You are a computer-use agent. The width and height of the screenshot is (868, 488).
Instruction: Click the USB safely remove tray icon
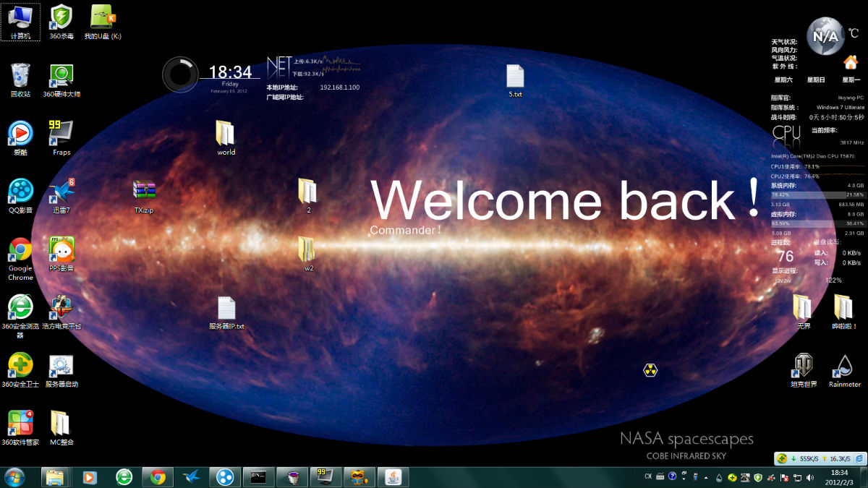(x=696, y=477)
